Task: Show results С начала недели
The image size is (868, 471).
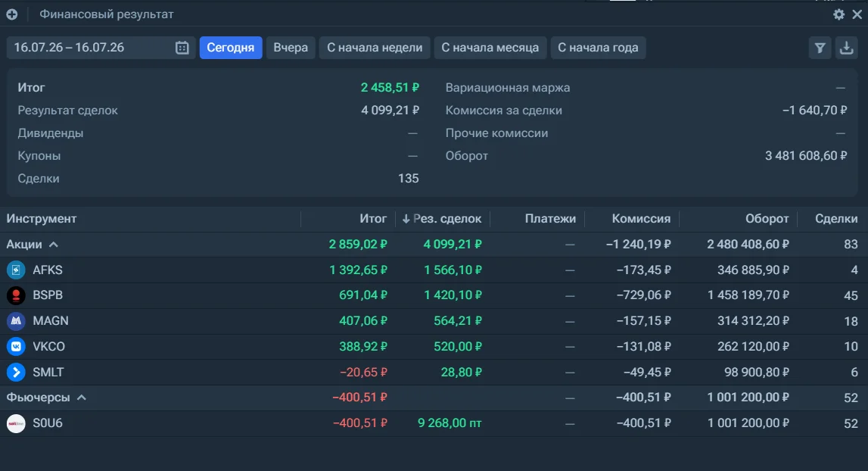Action: [375, 48]
